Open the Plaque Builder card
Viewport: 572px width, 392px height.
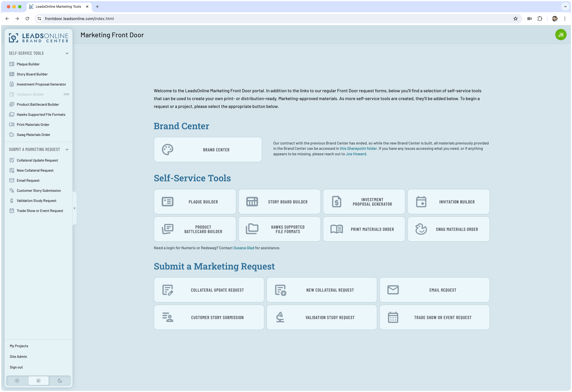(195, 202)
